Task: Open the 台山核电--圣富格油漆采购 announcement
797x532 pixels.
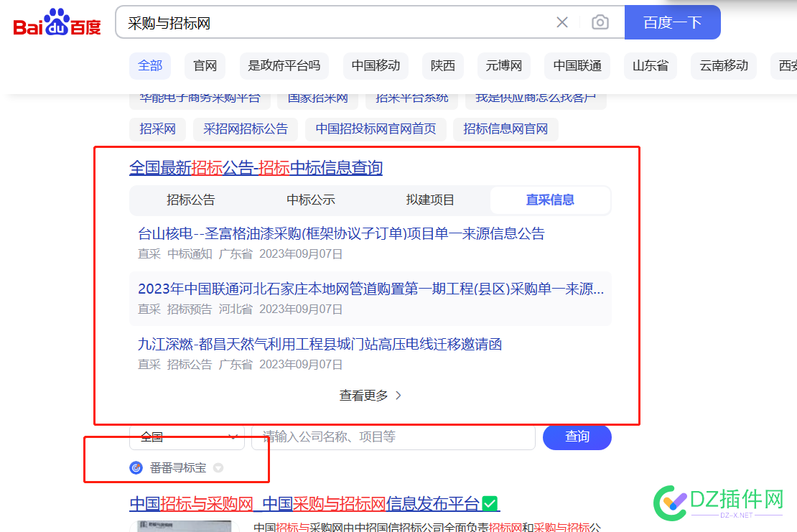Action: coord(341,234)
